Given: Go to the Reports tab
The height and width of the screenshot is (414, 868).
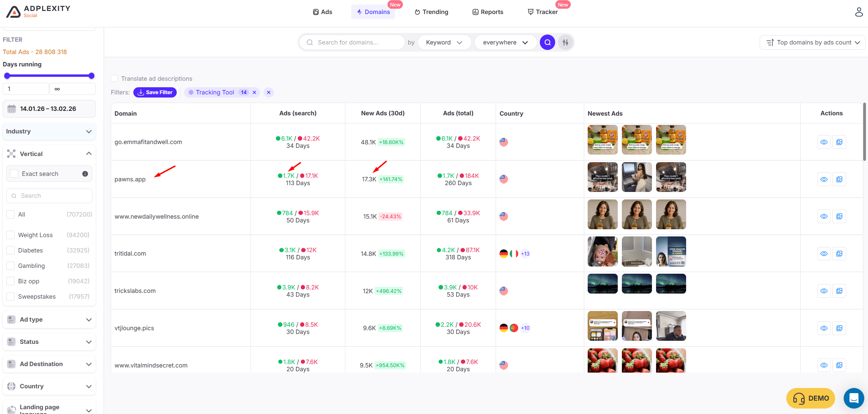Looking at the screenshot, I should (x=488, y=12).
